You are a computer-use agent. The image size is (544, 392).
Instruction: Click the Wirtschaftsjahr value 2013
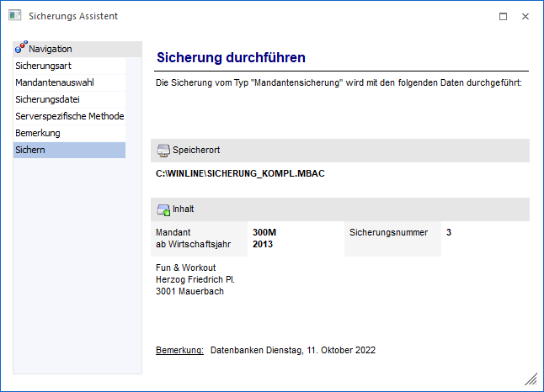263,244
